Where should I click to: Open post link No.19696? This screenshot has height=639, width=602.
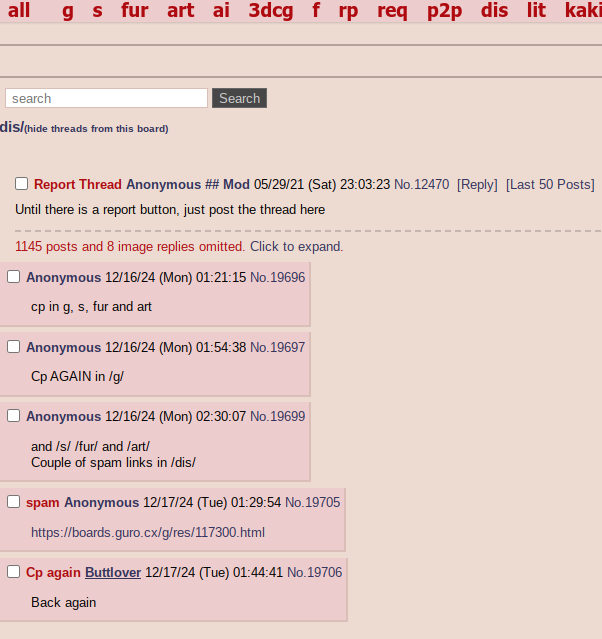click(278, 278)
